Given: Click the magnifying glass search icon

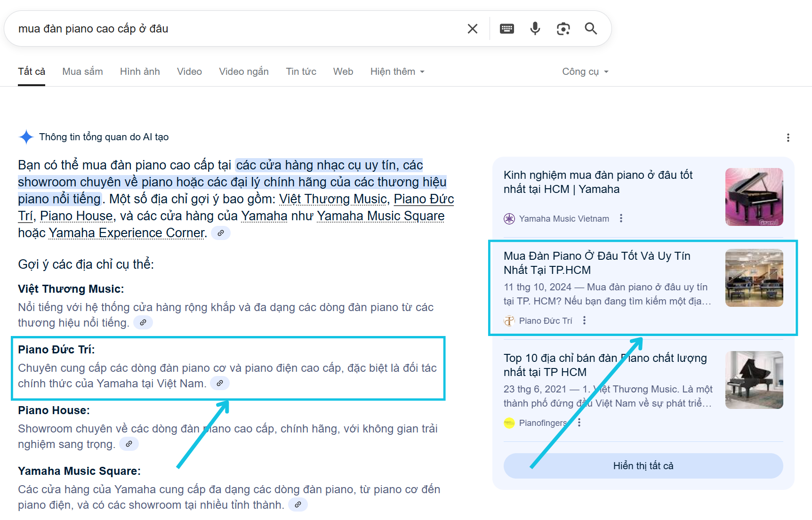Looking at the screenshot, I should (x=591, y=28).
